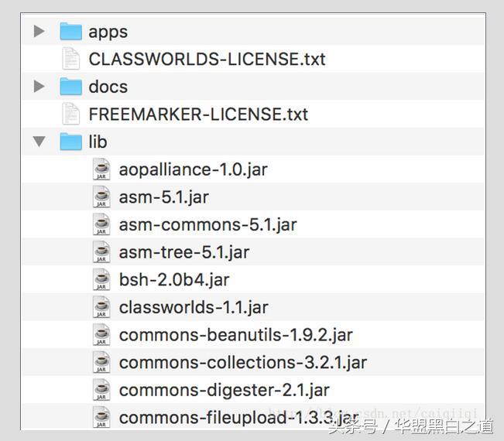The image size is (504, 441).
Task: Click the docs folder icon
Action: pos(70,87)
